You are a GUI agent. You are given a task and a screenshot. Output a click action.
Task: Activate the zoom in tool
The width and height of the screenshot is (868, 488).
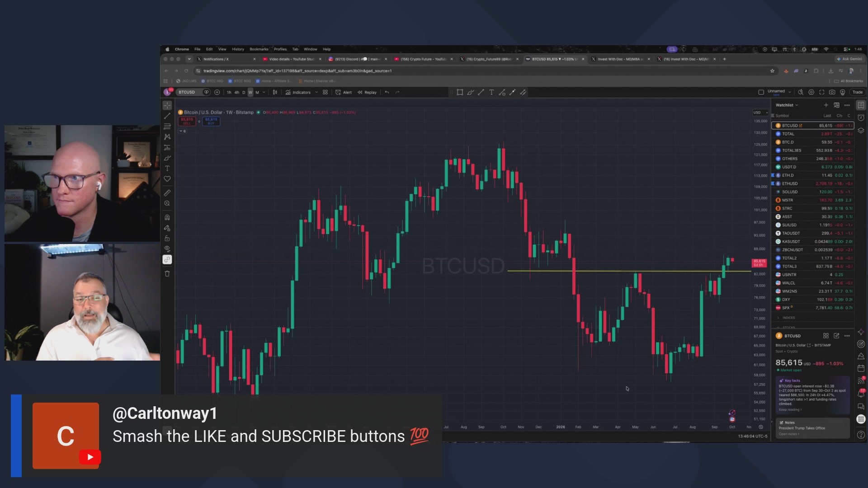point(167,203)
